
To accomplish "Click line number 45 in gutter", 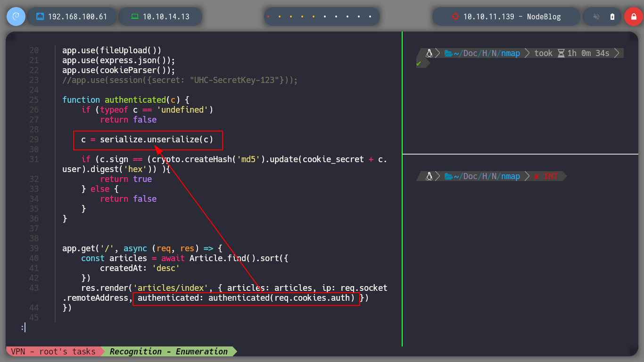I will click(x=34, y=318).
